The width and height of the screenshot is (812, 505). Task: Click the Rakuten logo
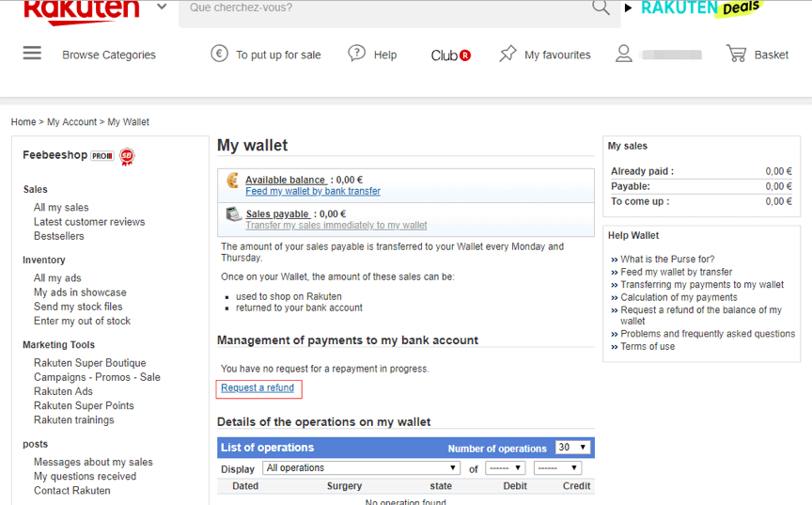[x=82, y=12]
